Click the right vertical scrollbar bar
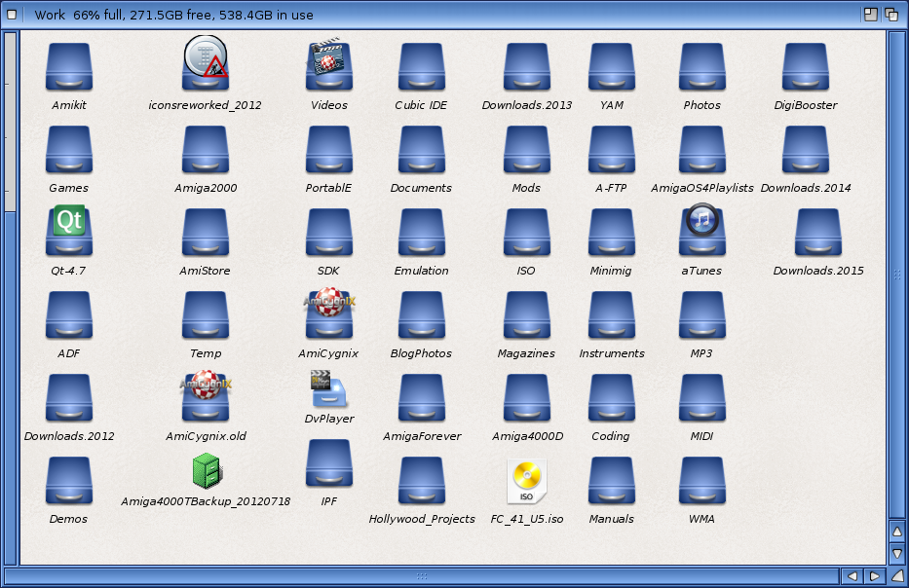 pos(897,276)
